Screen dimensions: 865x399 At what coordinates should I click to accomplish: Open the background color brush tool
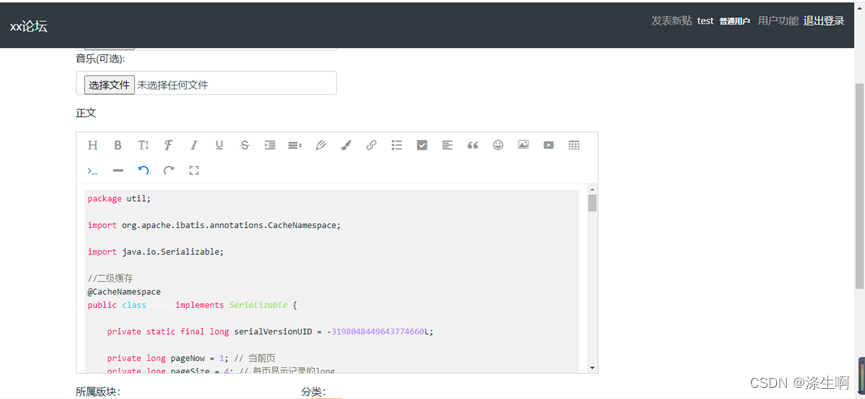[x=346, y=145]
